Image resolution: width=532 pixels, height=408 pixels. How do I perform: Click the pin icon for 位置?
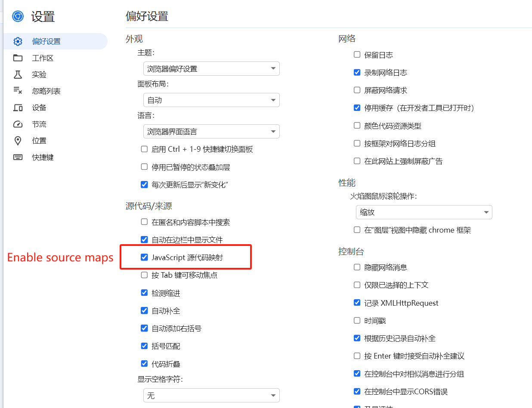[x=18, y=141]
